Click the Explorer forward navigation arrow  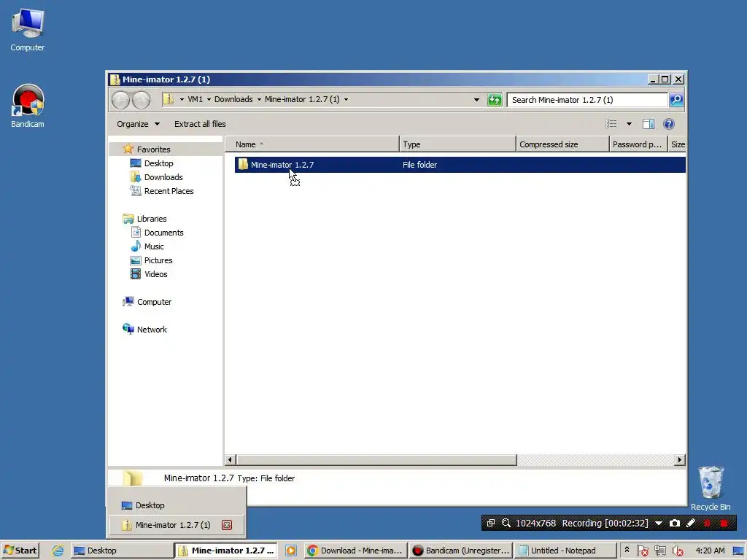point(141,100)
